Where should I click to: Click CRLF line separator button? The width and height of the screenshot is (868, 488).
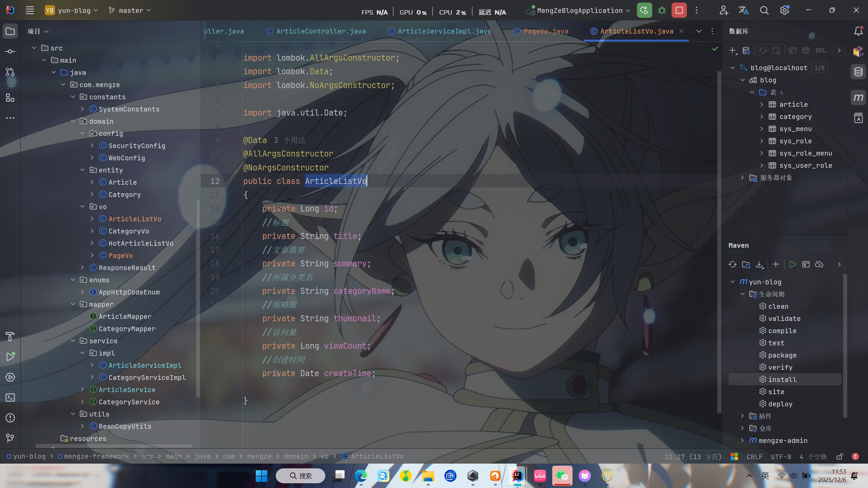point(754,457)
